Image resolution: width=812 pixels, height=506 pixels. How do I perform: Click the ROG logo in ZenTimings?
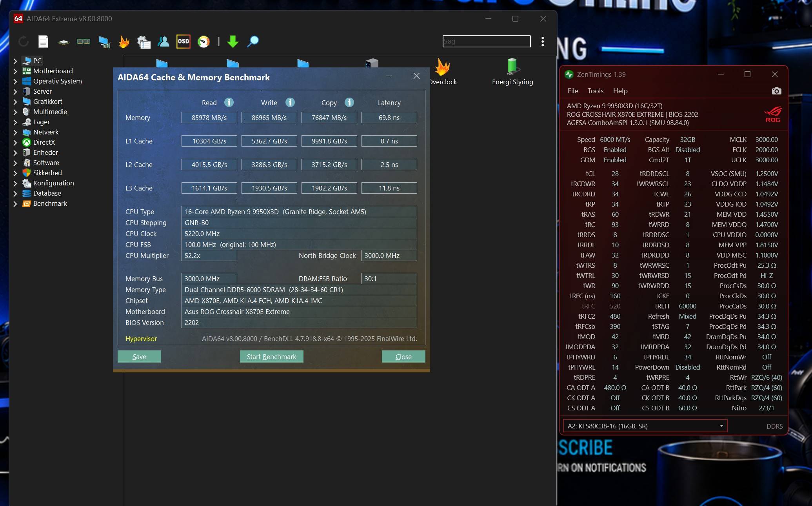click(773, 114)
